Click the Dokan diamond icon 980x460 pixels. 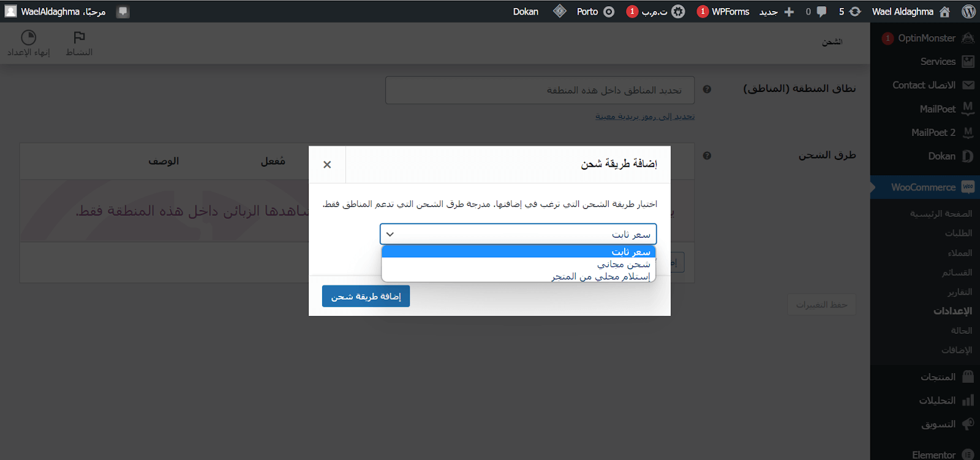pyautogui.click(x=560, y=11)
